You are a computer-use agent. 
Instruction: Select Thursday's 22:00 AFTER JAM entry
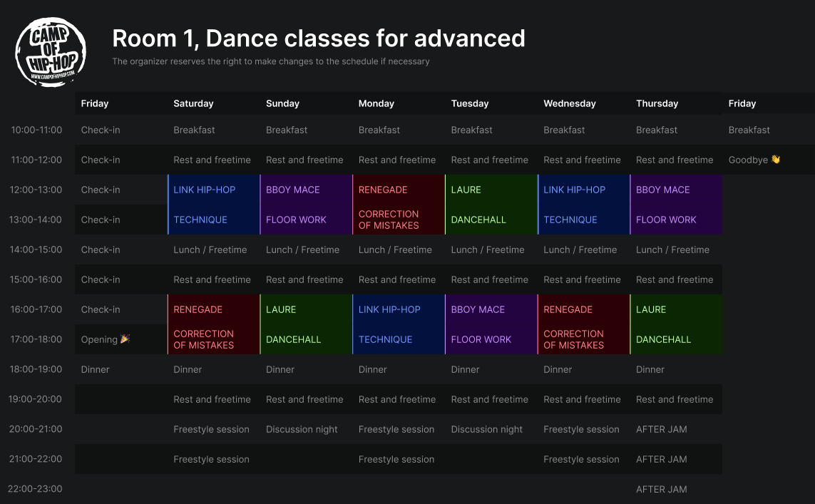661,489
